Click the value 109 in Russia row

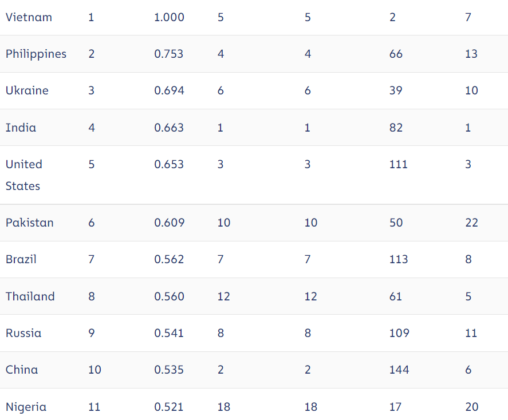[399, 333]
